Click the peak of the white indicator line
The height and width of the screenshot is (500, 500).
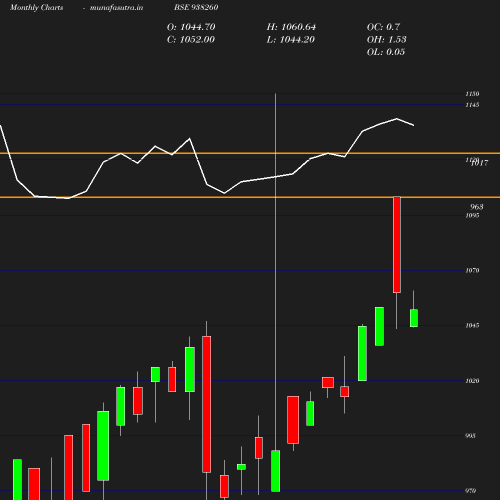coord(397,119)
